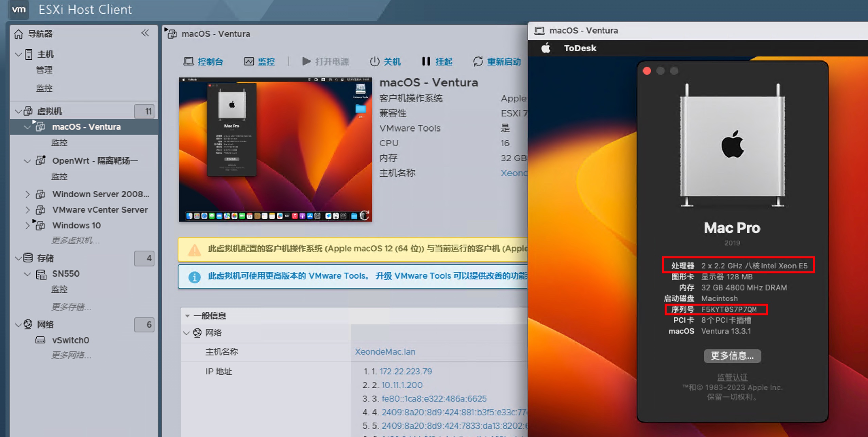Click the Monitor chart toolbar icon
The image size is (868, 437).
coord(249,62)
